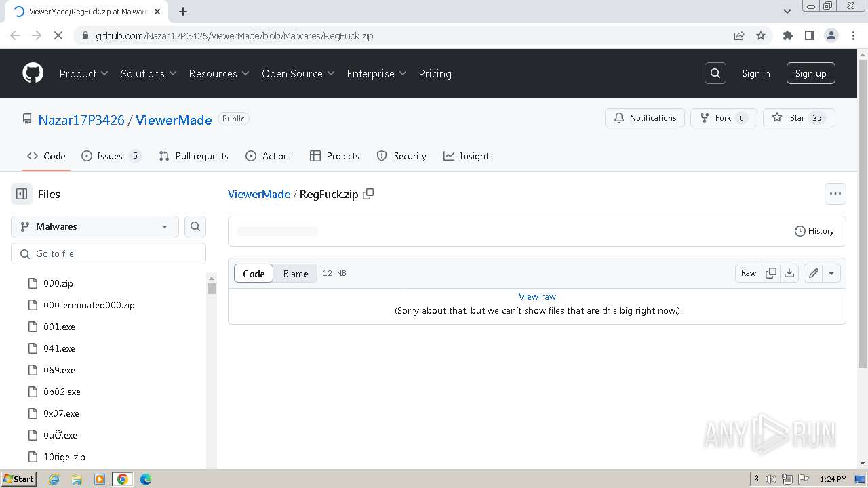Open file History link

pos(814,231)
